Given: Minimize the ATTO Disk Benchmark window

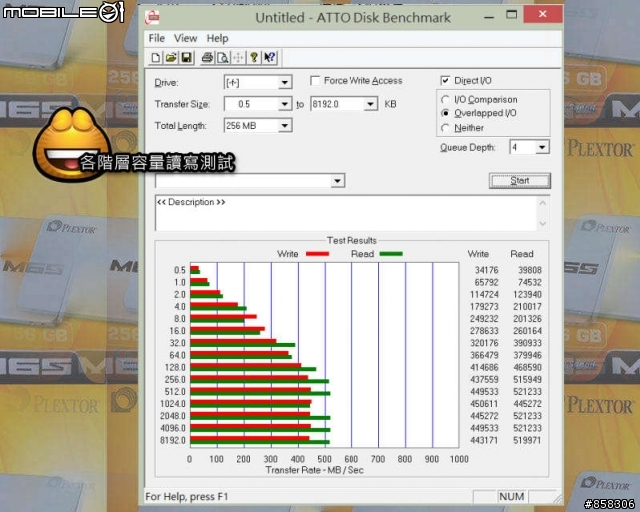Looking at the screenshot, I should click(489, 16).
